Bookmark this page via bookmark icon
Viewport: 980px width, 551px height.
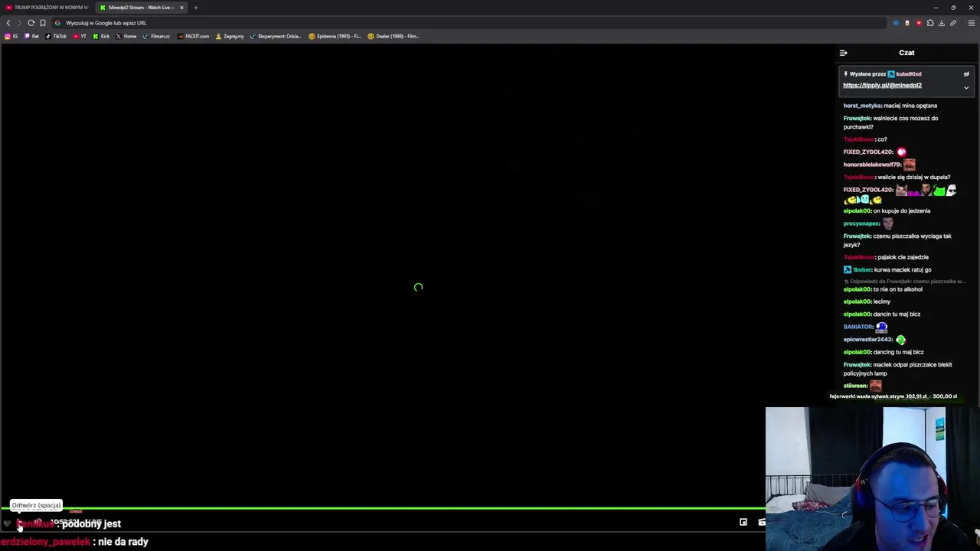click(x=43, y=23)
